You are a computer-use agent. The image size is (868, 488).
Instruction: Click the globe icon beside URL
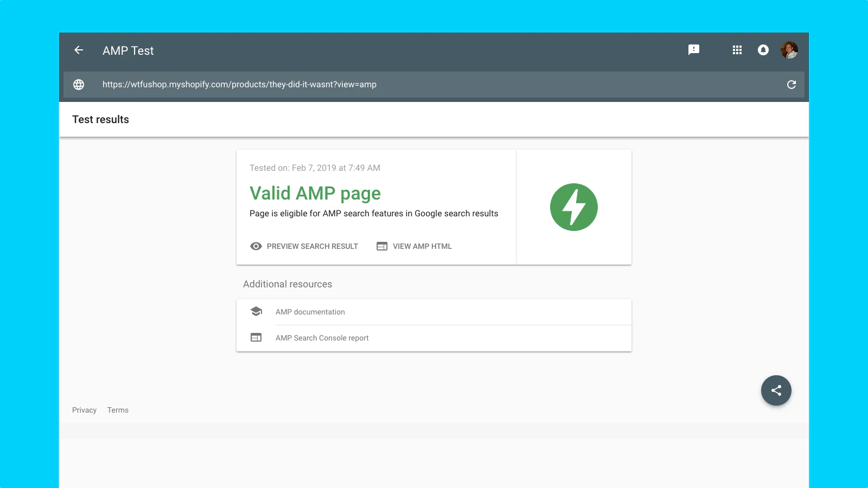[79, 85]
